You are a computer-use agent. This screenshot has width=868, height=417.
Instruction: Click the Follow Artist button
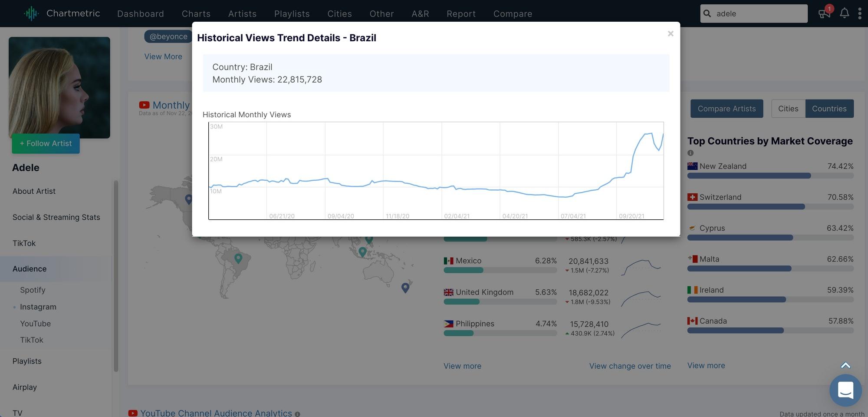pyautogui.click(x=46, y=143)
